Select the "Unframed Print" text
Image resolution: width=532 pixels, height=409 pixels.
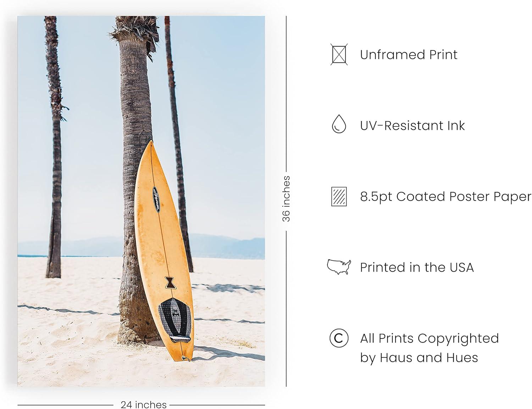[x=409, y=55]
